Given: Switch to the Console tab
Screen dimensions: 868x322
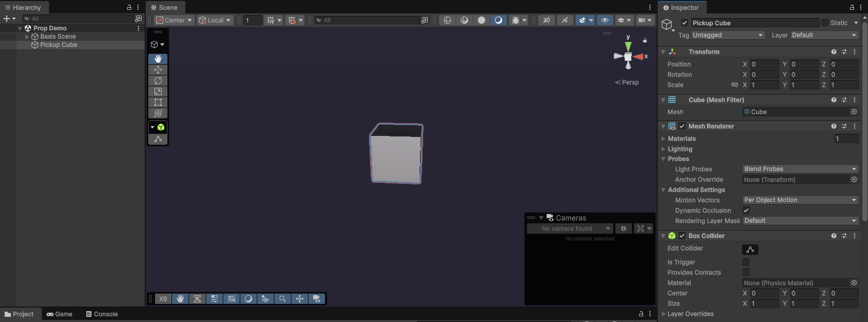Looking at the screenshot, I should point(102,314).
